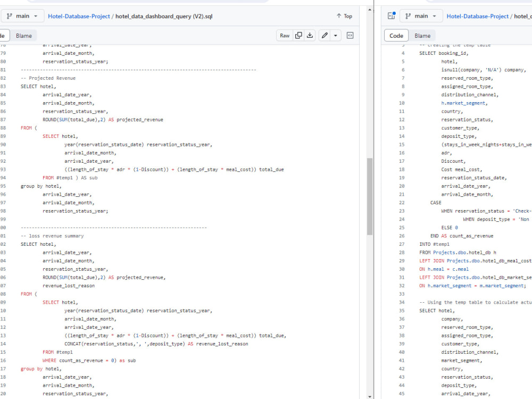532x399 pixels.
Task: Click 'group by hotel,' on line 95
Action: click(41, 186)
